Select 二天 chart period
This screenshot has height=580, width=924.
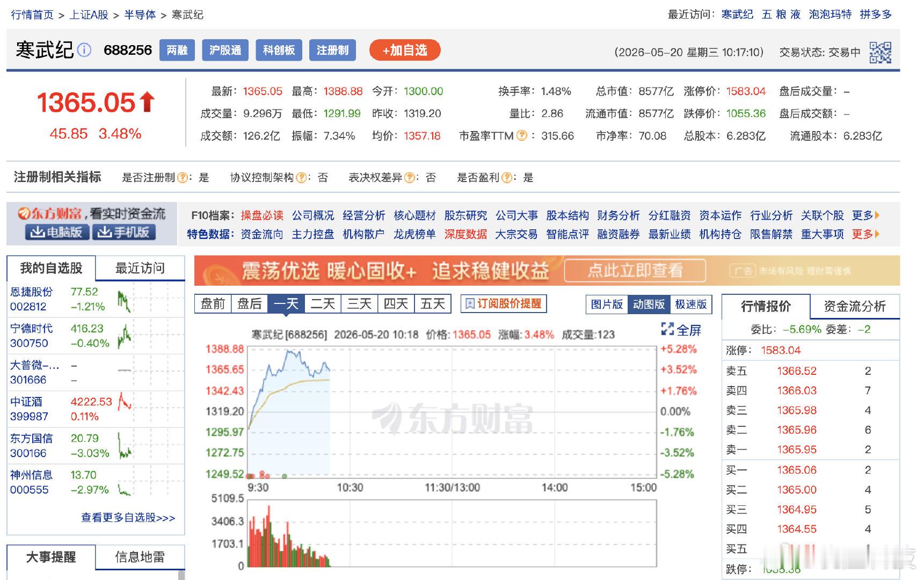323,304
